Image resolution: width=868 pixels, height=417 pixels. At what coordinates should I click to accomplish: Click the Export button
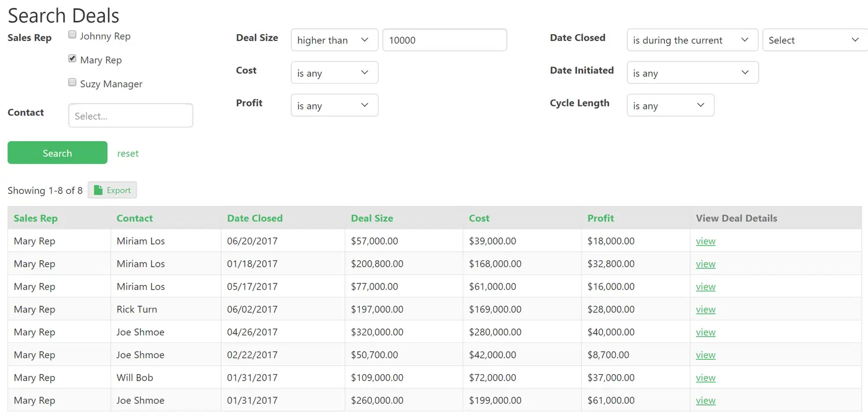pos(112,190)
